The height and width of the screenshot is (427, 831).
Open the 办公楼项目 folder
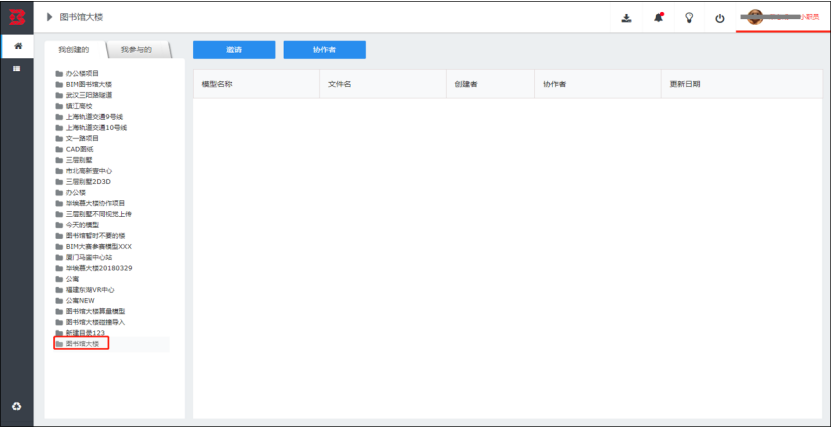pyautogui.click(x=77, y=74)
